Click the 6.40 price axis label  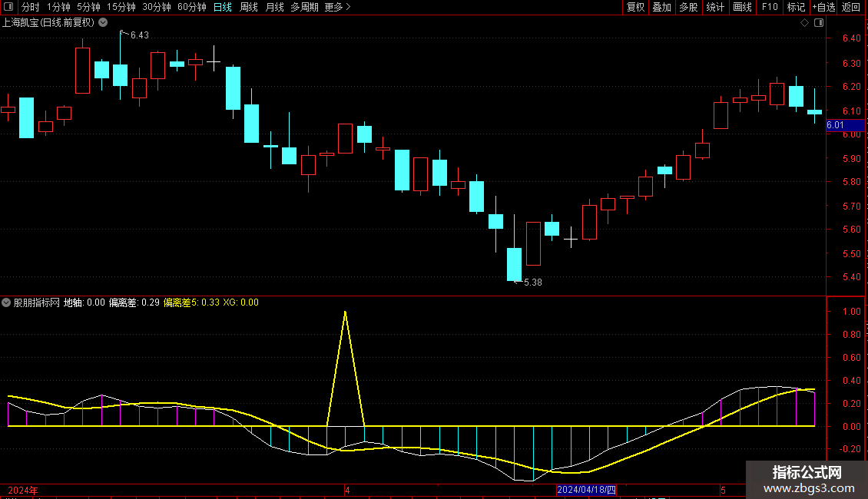(851, 38)
